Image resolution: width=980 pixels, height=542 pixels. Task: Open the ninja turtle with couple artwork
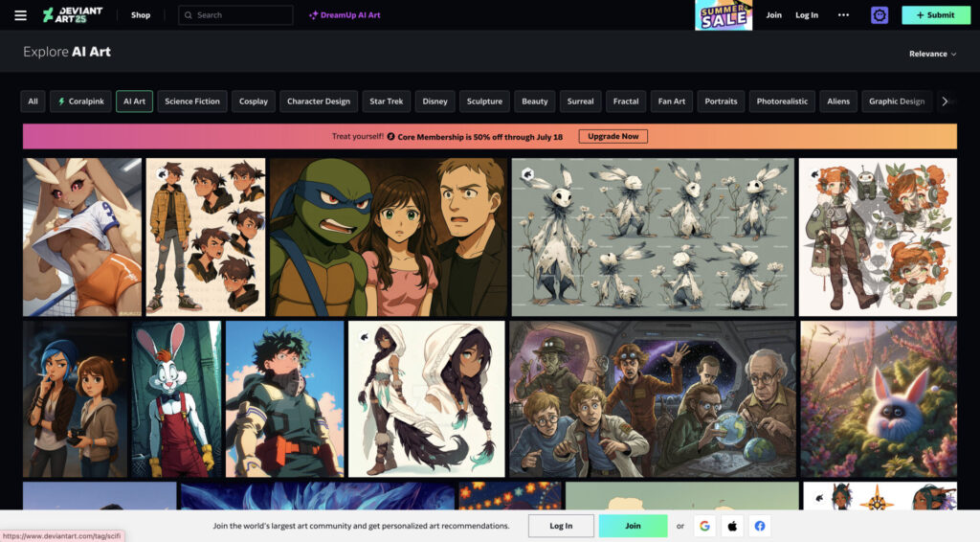click(x=389, y=237)
